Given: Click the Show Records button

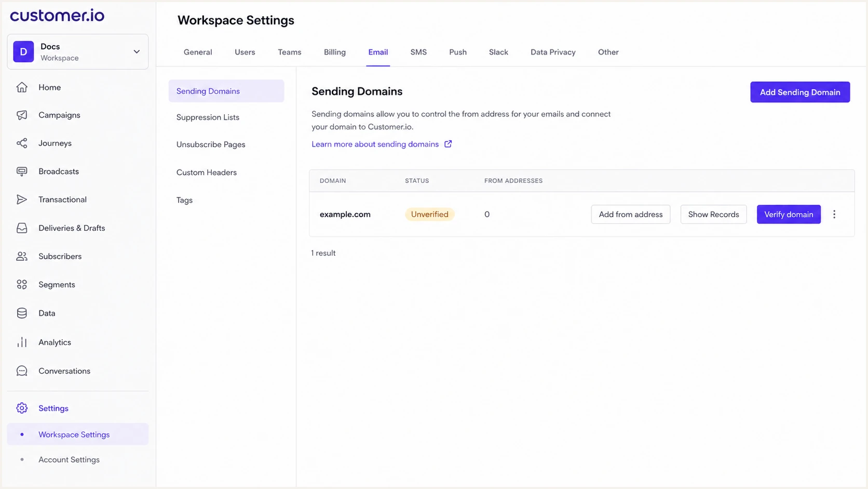Looking at the screenshot, I should point(713,214).
